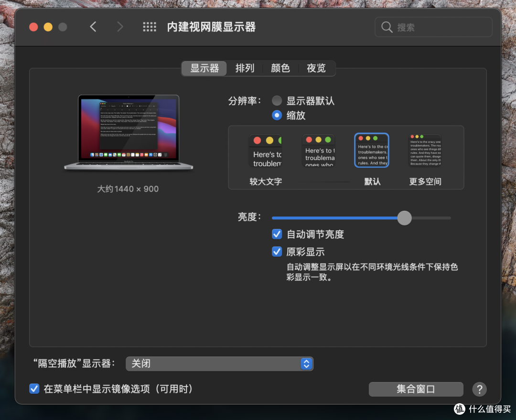Open the 颜色 tab
516x420 pixels.
click(280, 68)
